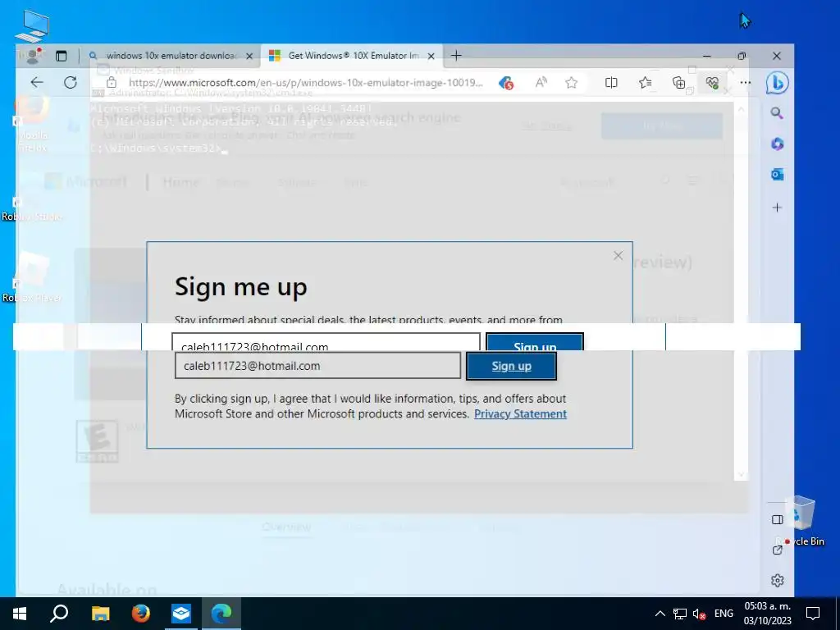
Task: Change the ENG input language
Action: pos(724,614)
